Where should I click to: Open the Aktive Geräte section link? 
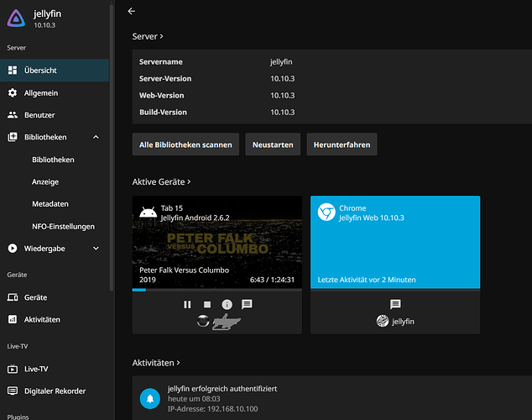[161, 182]
